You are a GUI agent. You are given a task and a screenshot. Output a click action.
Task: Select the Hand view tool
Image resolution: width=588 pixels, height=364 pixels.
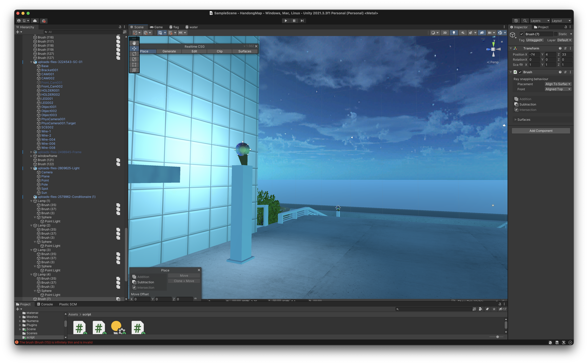pos(134,43)
